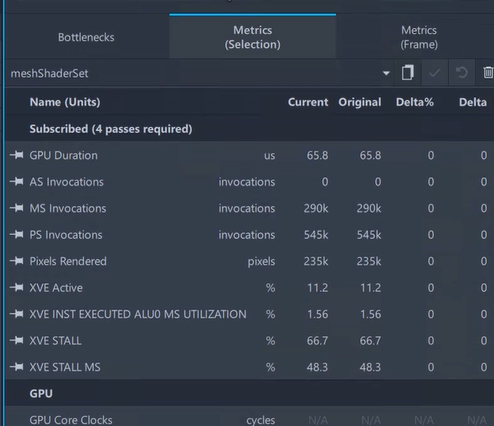494x426 pixels.
Task: Unpin the MS Invocations metric
Action: tap(17, 208)
